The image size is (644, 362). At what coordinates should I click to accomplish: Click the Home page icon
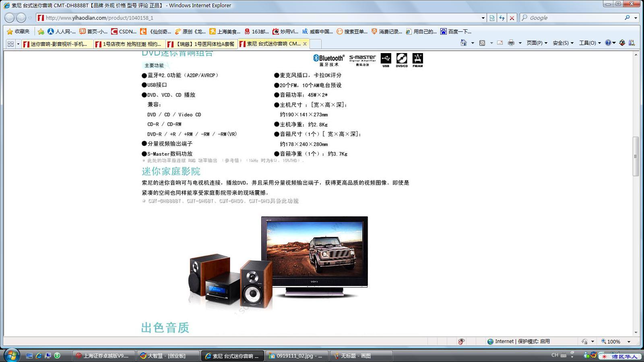464,43
